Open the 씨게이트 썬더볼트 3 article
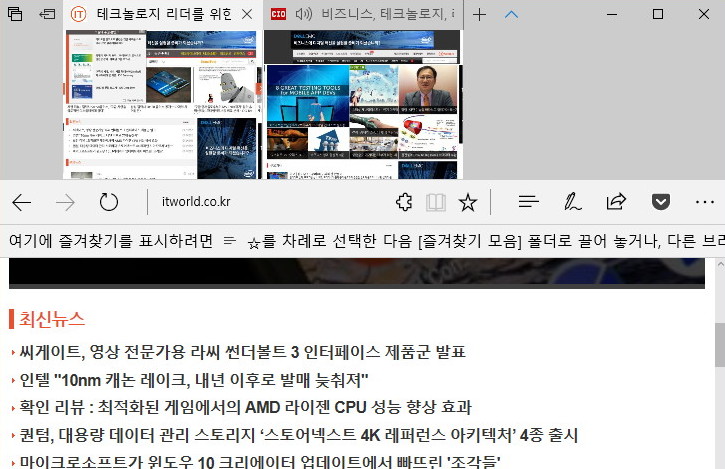 242,352
